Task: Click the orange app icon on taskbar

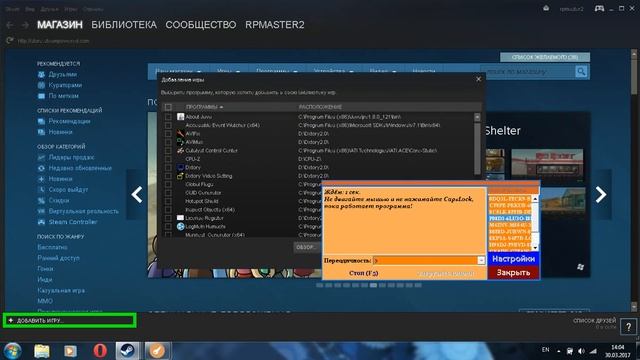Action: click(157, 351)
